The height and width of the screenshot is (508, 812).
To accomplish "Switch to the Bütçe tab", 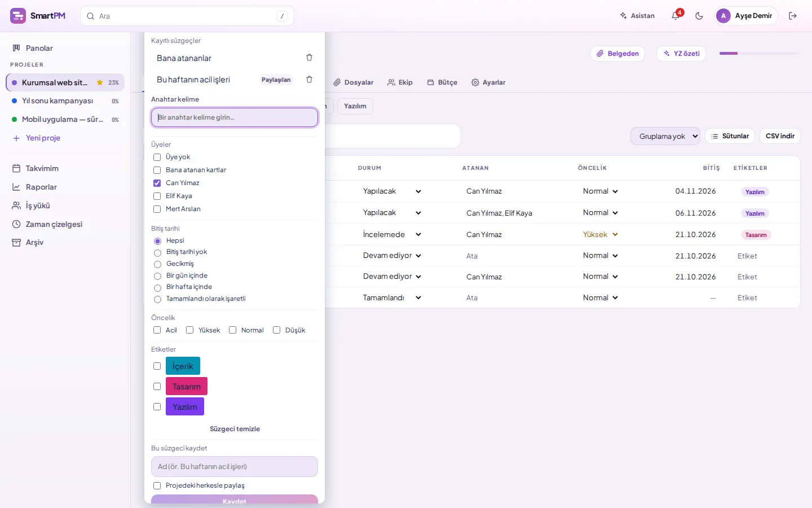I will 442,82.
